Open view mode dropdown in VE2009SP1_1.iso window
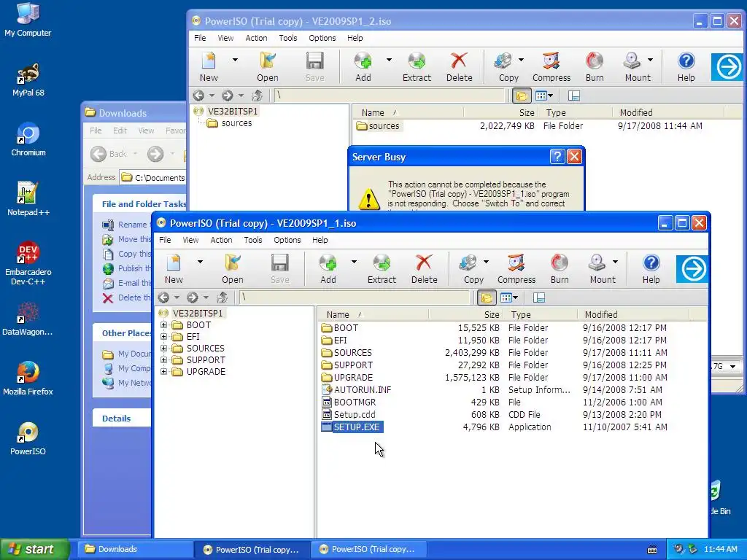 [x=516, y=298]
